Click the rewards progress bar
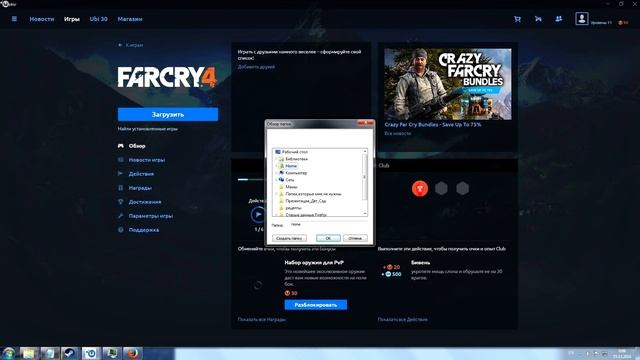The height and width of the screenshot is (360, 640). pos(251,180)
